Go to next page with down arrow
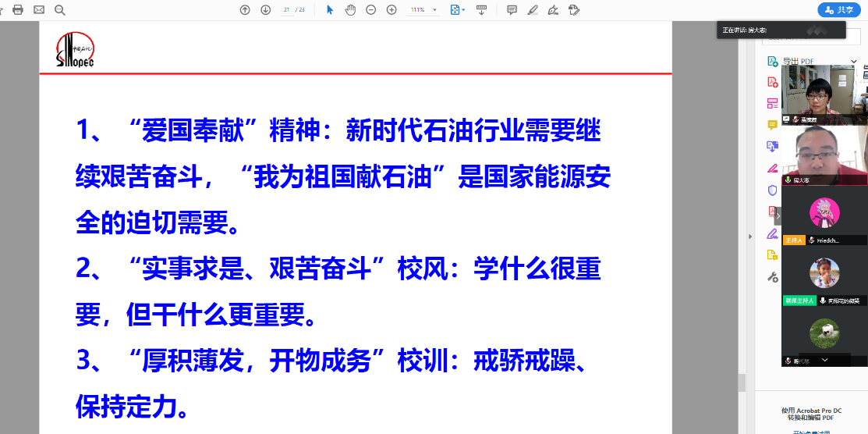Screen dimensions: 868x434 265,10
